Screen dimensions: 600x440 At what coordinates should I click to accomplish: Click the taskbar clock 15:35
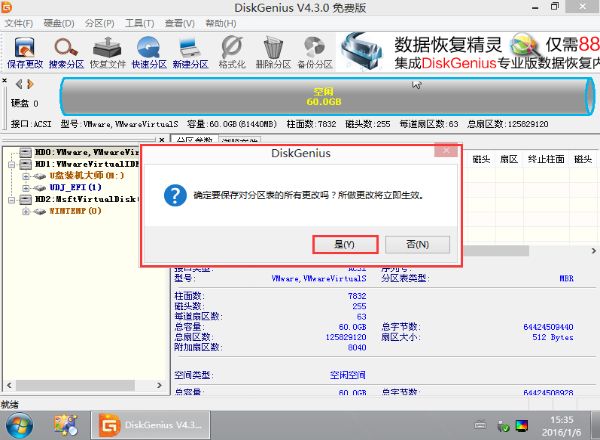(561, 420)
